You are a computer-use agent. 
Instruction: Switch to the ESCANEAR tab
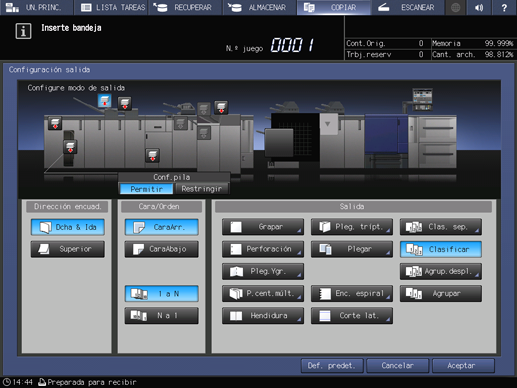pyautogui.click(x=408, y=7)
